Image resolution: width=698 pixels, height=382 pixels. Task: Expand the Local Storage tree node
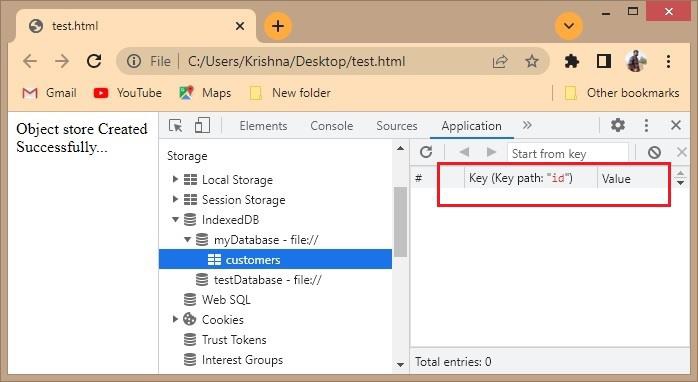(x=175, y=179)
